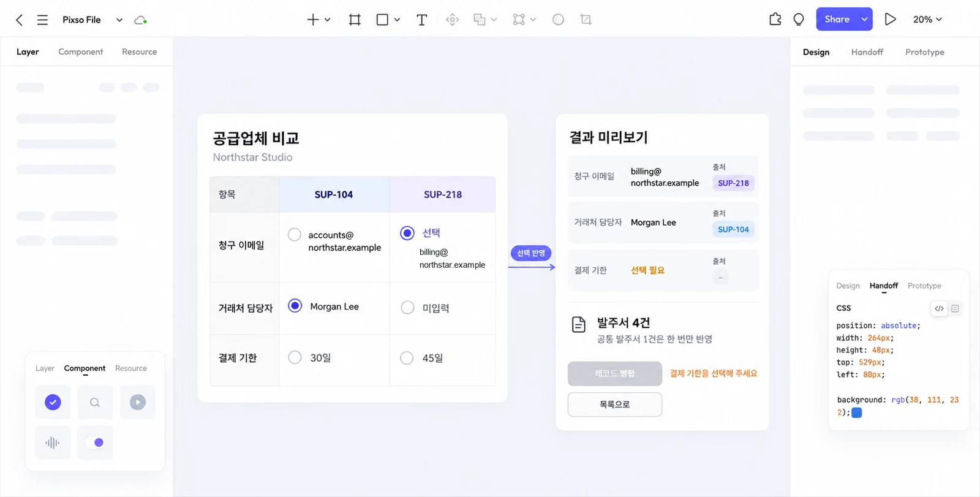
Task: Click the vector edit node icon
Action: coord(519,20)
